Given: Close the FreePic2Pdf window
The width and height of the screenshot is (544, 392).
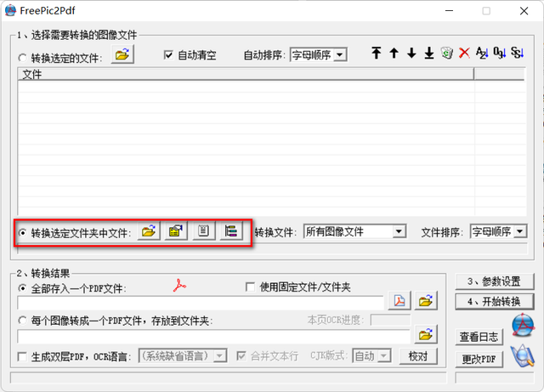Looking at the screenshot, I should click(524, 11).
